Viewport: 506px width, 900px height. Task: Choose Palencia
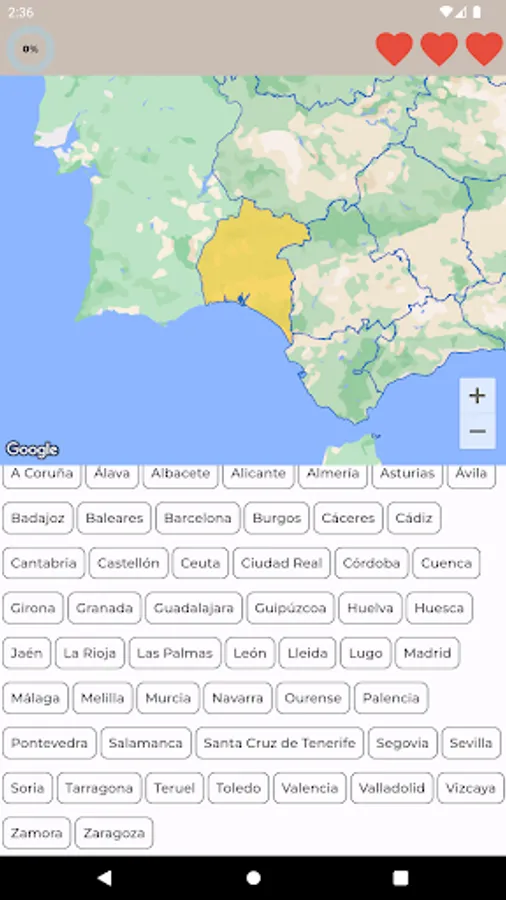[x=391, y=699]
